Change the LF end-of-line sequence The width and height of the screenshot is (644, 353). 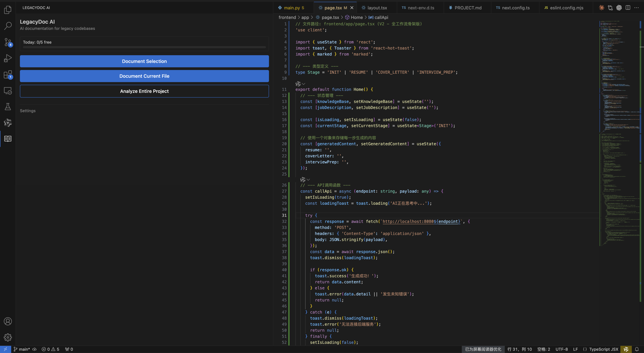[575, 349]
